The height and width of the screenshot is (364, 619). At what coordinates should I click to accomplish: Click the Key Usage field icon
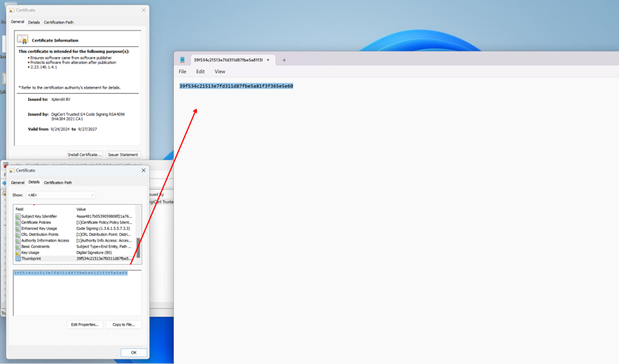(18, 252)
